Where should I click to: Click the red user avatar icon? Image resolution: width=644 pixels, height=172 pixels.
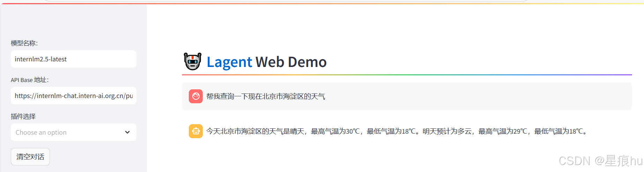click(x=196, y=96)
